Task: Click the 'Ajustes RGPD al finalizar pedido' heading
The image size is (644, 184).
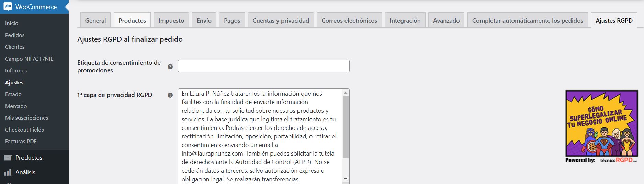Action: 130,39
